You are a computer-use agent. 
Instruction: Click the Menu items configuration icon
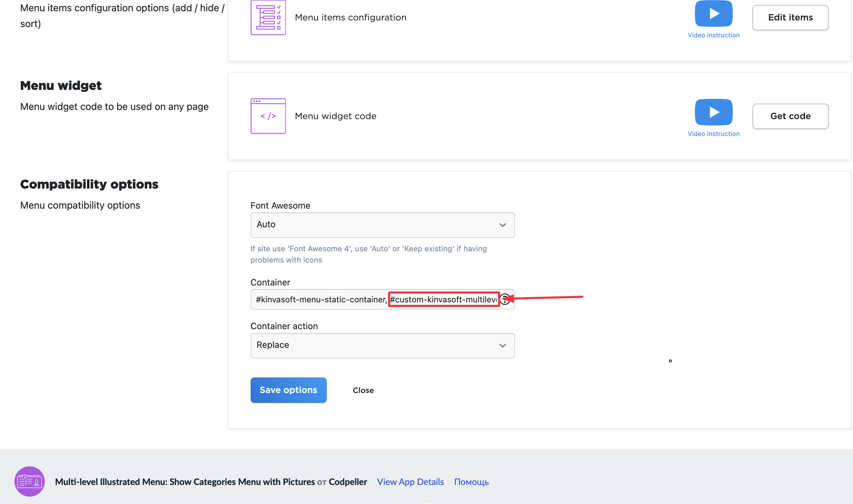click(x=268, y=18)
